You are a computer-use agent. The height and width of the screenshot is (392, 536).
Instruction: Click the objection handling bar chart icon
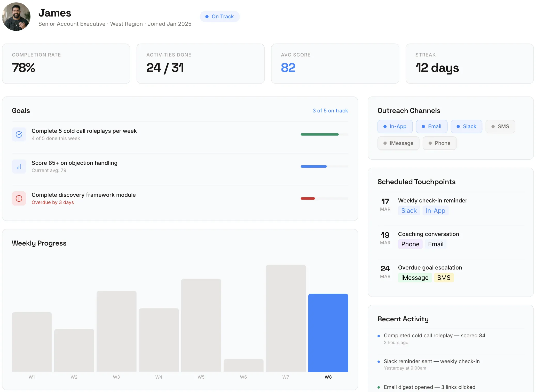19,166
